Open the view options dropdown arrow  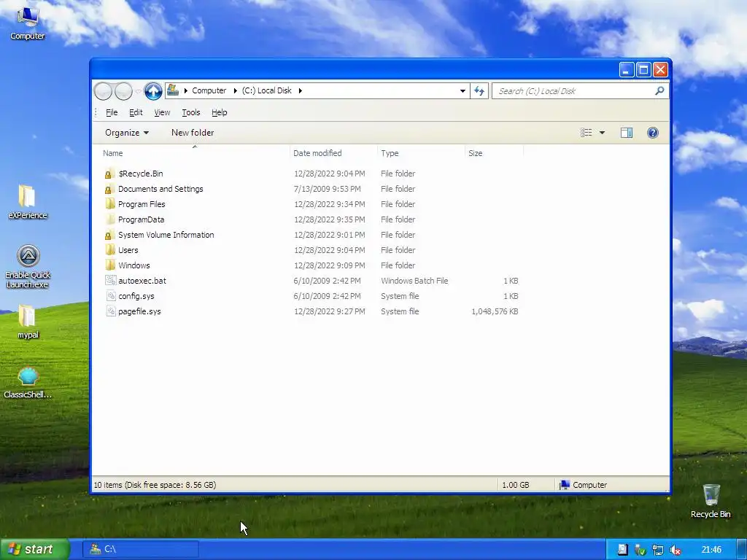tap(602, 133)
